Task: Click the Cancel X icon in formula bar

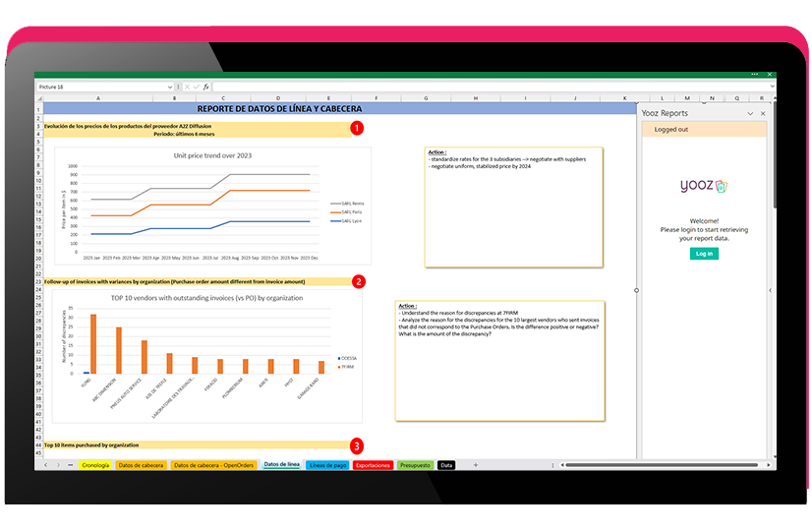Action: [x=187, y=87]
